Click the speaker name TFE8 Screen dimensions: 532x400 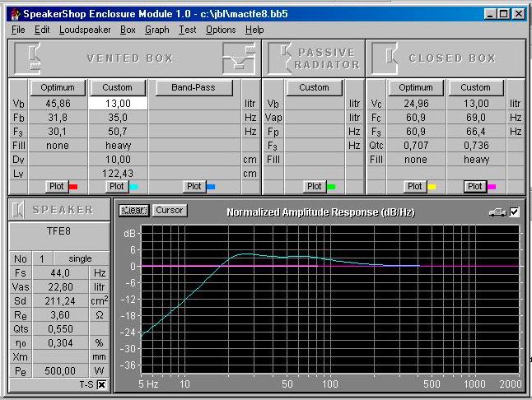click(59, 231)
